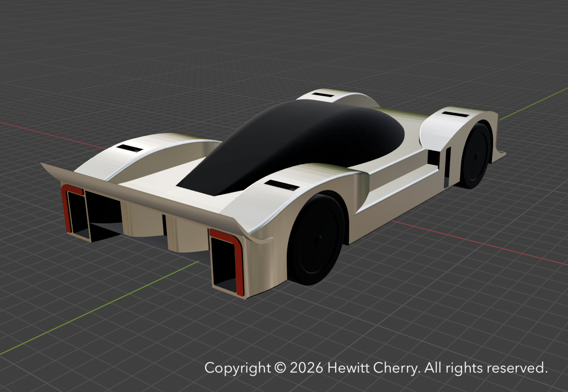Select the dark side intake behind the cockpit
This screenshot has height=392, width=568.
433,156
